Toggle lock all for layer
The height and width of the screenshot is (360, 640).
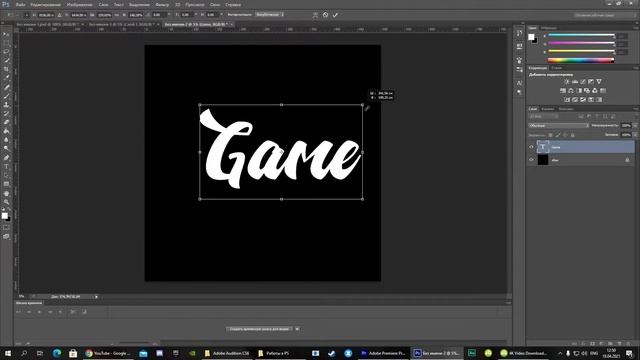click(x=573, y=135)
